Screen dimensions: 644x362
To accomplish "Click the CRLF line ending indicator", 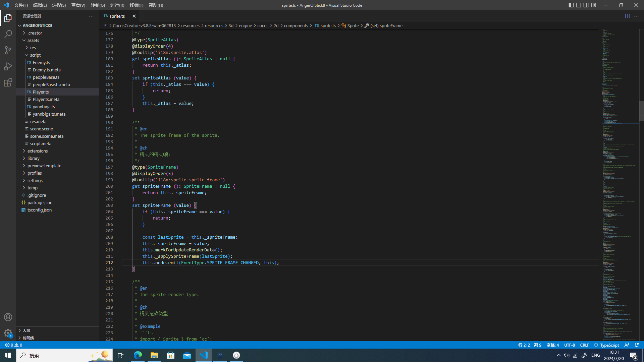I will (x=584, y=345).
